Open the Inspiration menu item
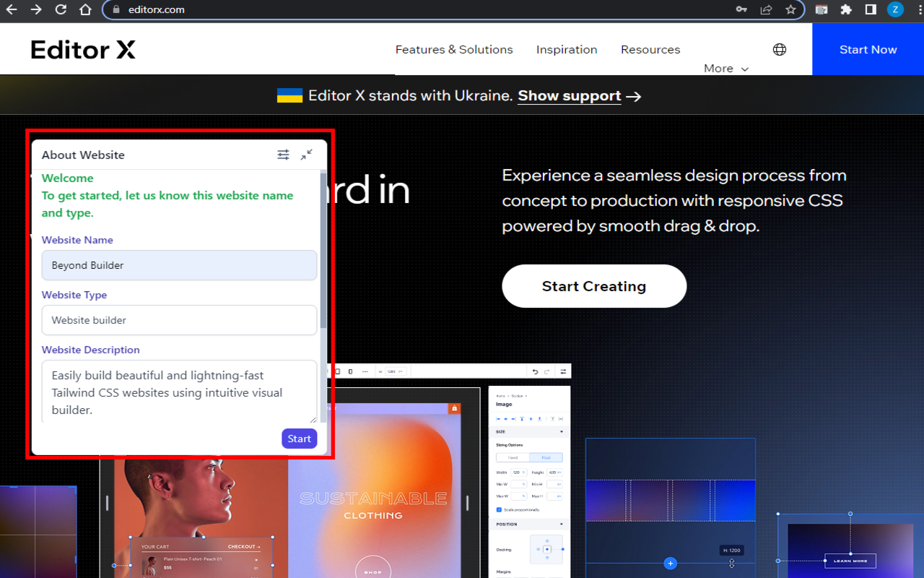Image resolution: width=924 pixels, height=578 pixels. coord(567,49)
